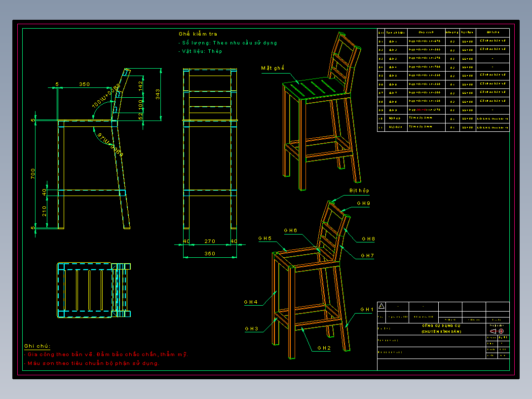Select the red note 'Gia công theo bản vẽ'
Viewport: 532px width, 399px height.
106,355
